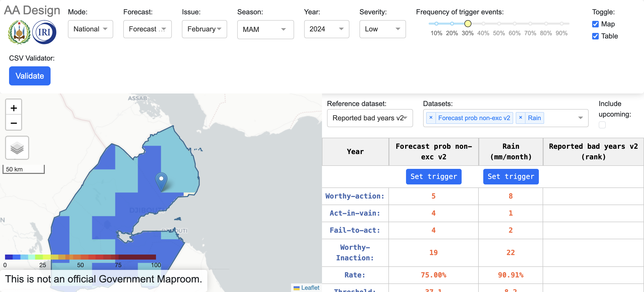644x292 pixels.
Task: Open the Year dropdown showing 2024
Action: pos(326,29)
